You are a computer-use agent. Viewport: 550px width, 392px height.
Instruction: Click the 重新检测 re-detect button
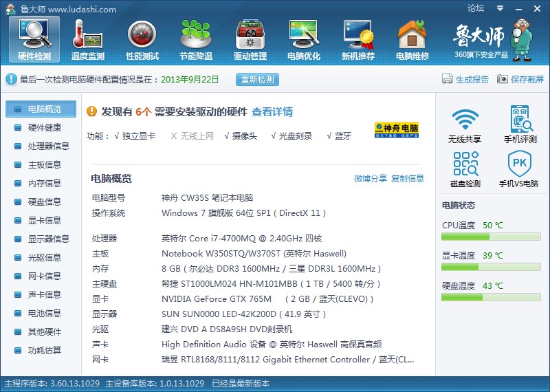click(257, 79)
